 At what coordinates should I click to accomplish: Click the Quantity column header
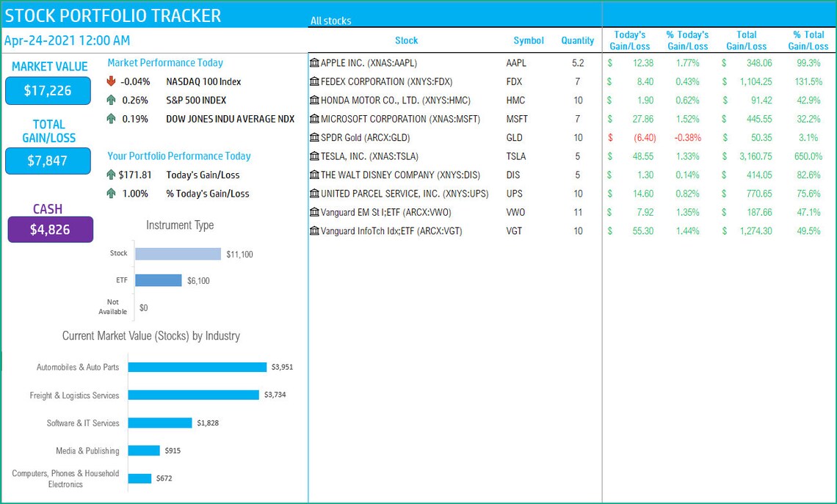(x=578, y=40)
